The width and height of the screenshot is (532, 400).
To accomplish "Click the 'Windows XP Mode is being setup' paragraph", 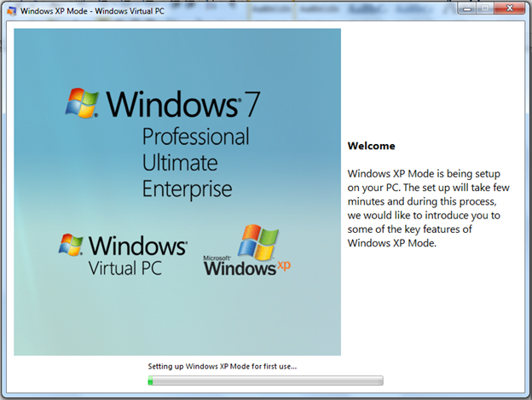I will point(428,208).
